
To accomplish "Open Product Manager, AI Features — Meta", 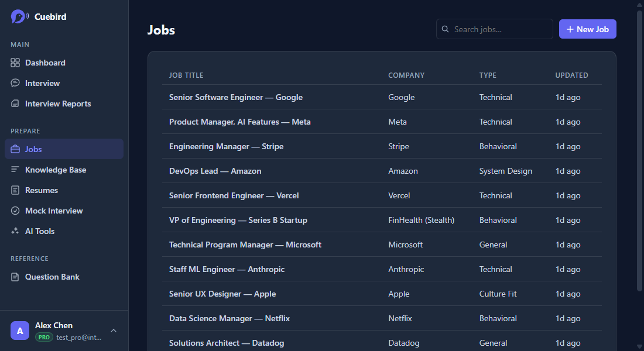I will pos(382,122).
